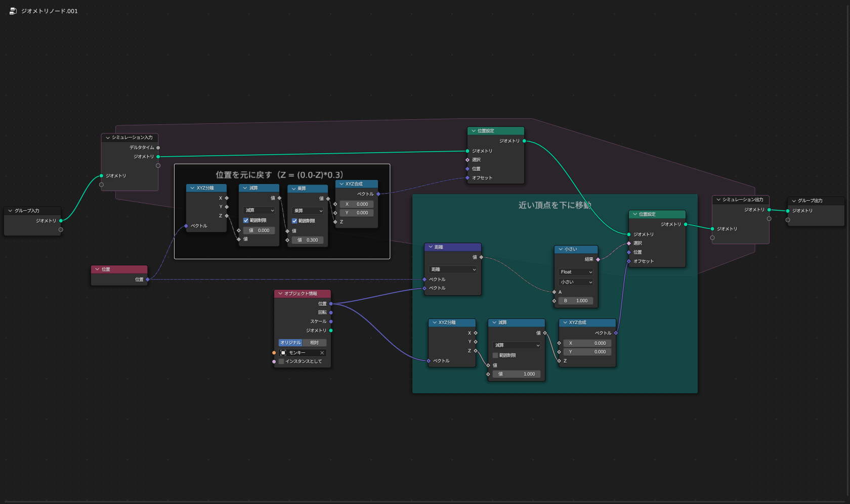Click the 回転 output socket on オブジェクト情報

331,312
